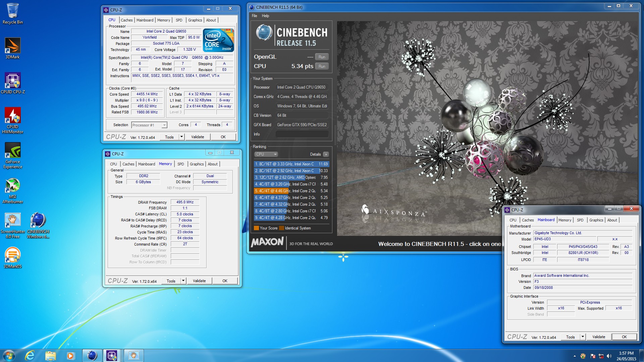Launch Internet Explorer from the taskbar
This screenshot has height=362, width=644.
(x=30, y=355)
